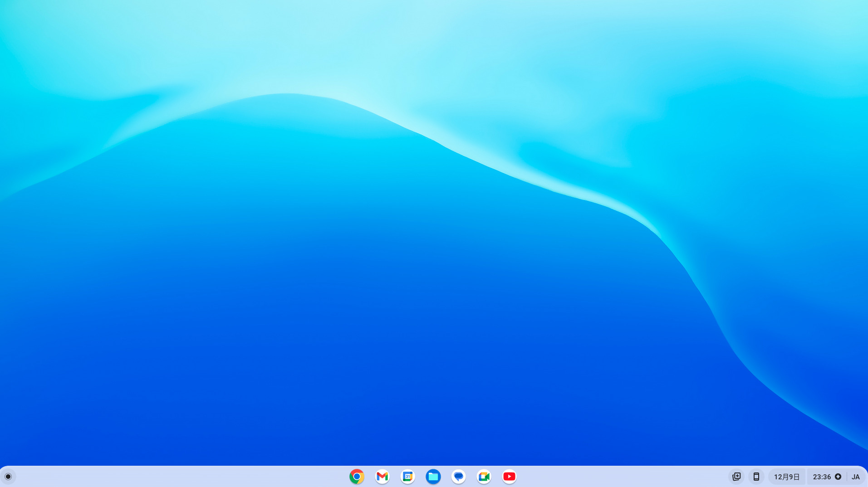
Task: Switch input method via JA indicator
Action: (856, 477)
